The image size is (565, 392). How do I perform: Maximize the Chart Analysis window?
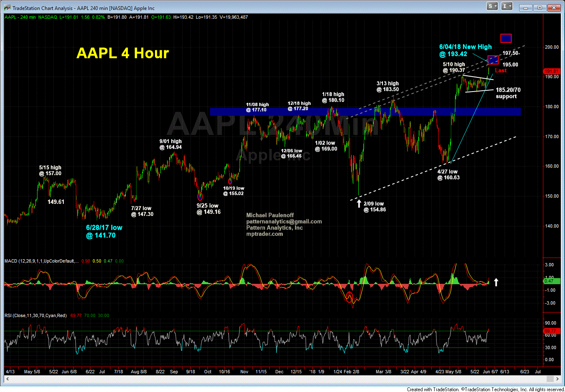tap(540, 7)
